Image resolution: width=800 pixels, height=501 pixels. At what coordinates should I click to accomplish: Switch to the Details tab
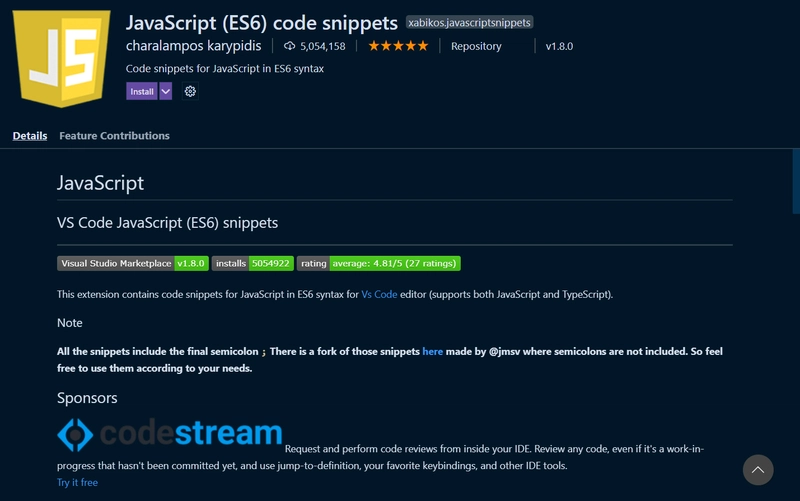click(x=30, y=136)
